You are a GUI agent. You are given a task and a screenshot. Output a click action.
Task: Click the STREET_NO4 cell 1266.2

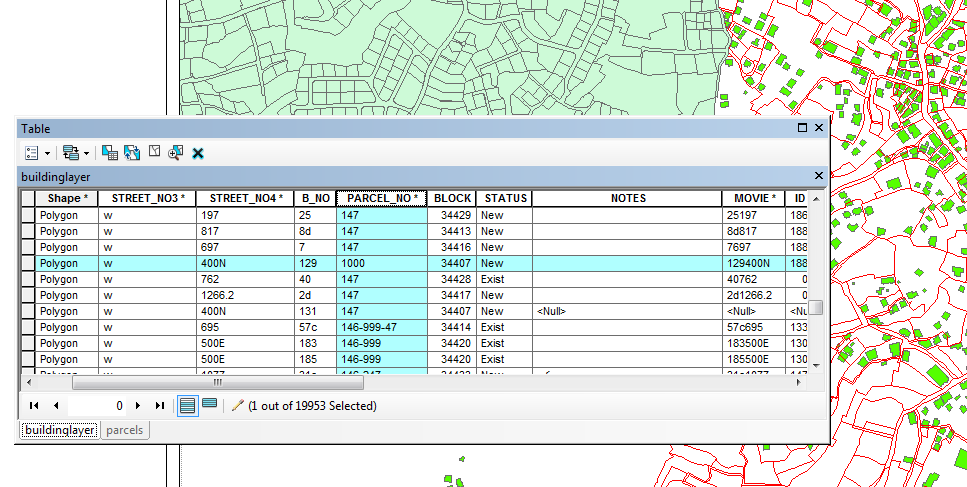tap(245, 295)
